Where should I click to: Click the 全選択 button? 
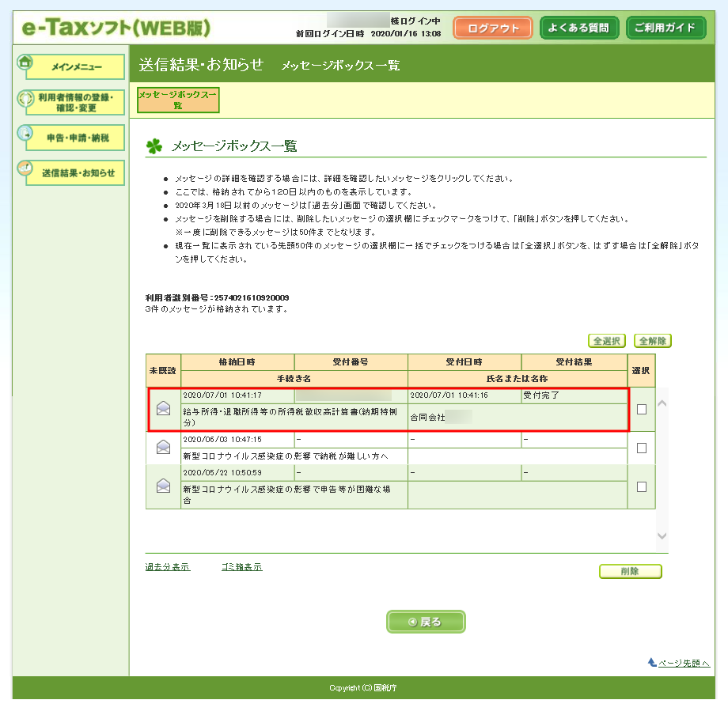click(x=607, y=341)
